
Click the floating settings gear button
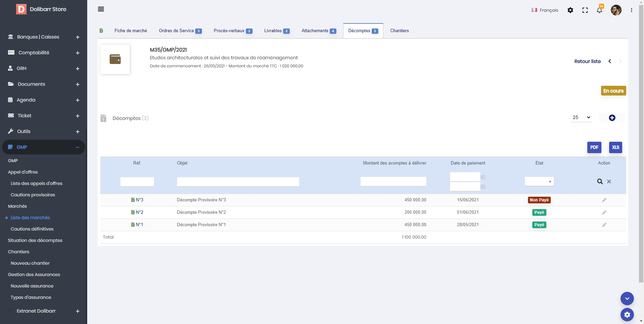coord(627,315)
